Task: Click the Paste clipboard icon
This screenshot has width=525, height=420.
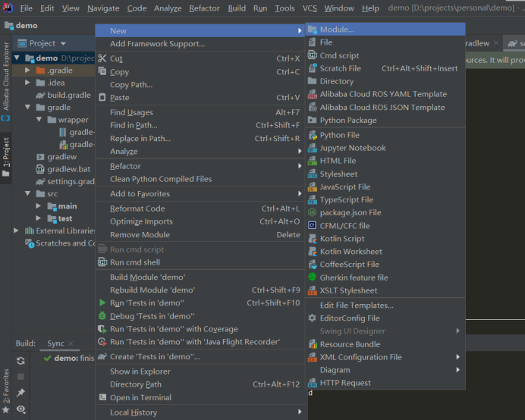Action: (x=102, y=97)
